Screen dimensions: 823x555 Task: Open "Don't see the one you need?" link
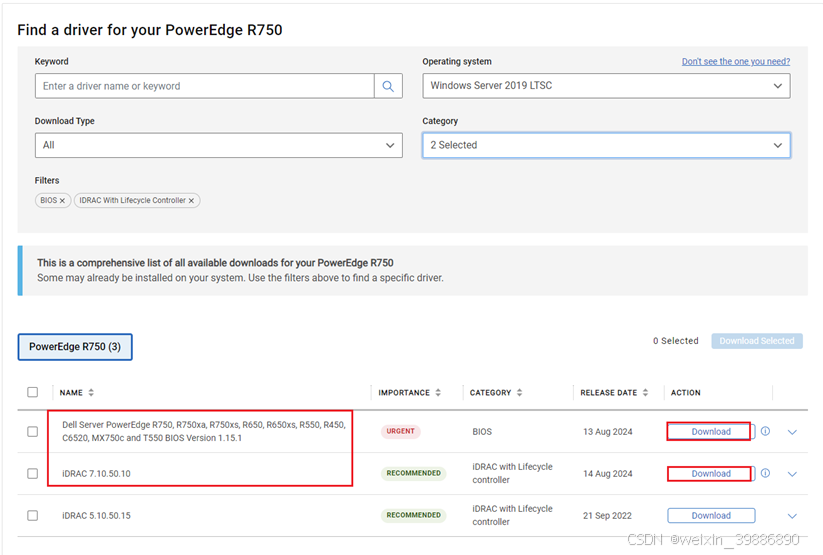click(736, 61)
